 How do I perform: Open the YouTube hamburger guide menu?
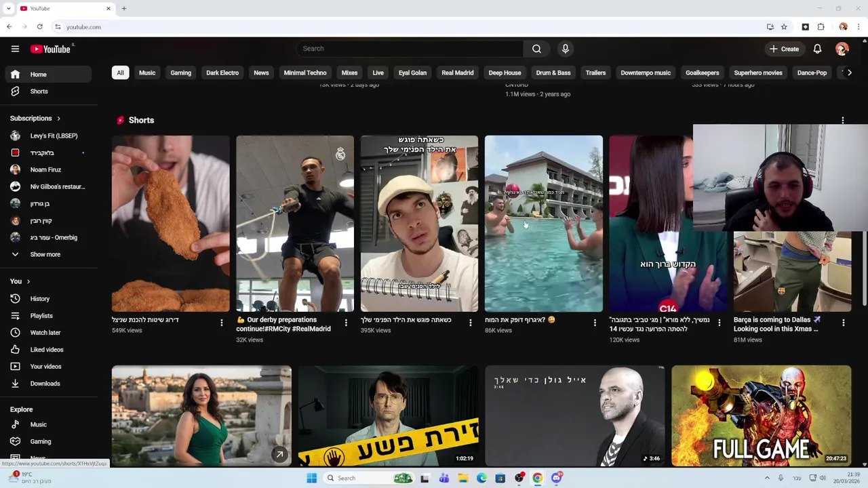pyautogui.click(x=15, y=49)
